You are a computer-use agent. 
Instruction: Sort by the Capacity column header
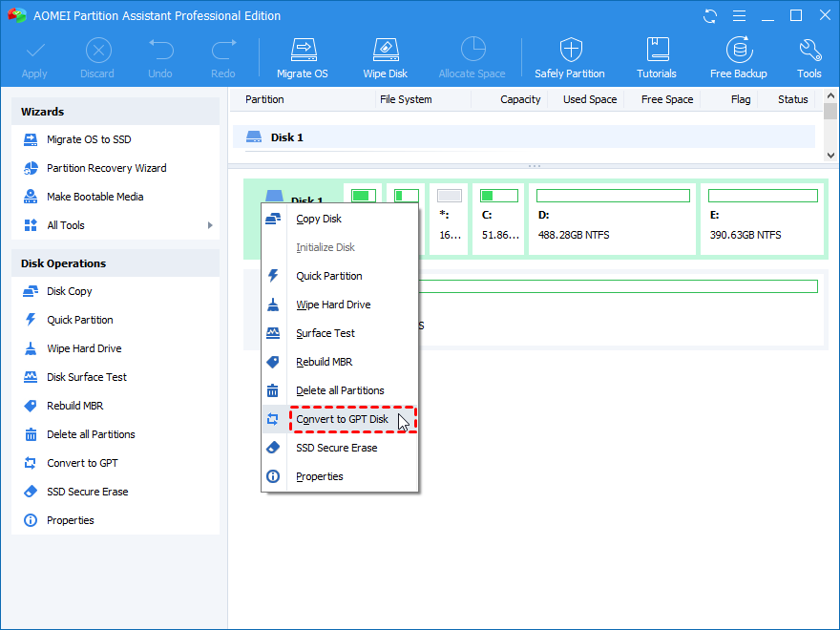click(520, 99)
